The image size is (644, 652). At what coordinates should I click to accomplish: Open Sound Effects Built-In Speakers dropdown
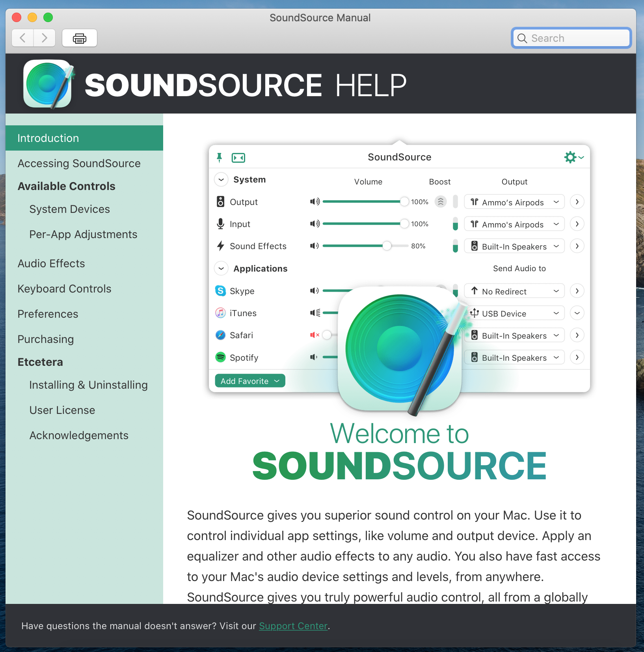[514, 246]
